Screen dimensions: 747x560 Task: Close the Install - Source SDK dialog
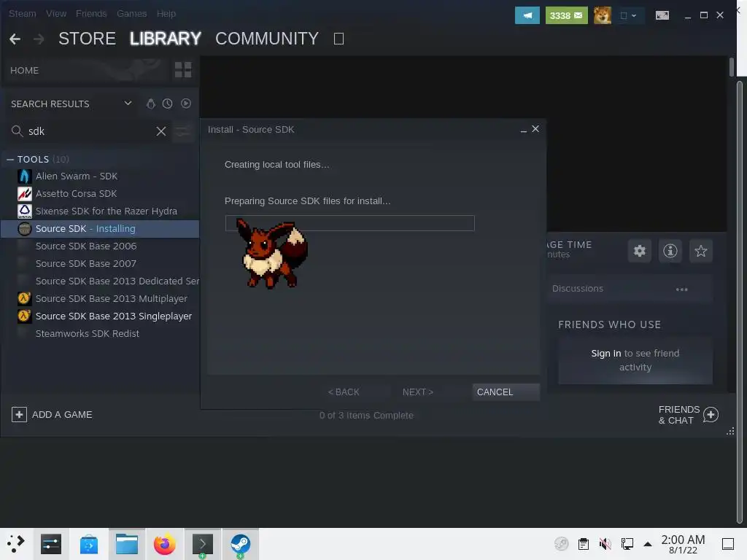[535, 129]
